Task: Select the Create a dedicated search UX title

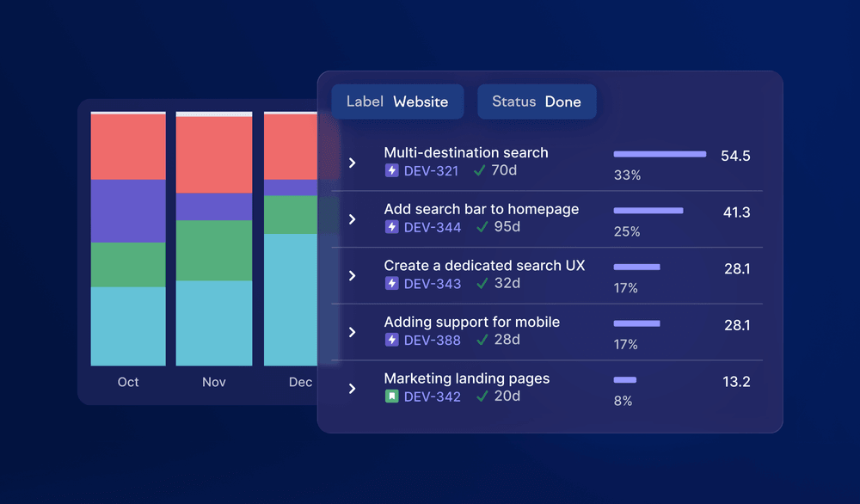Action: point(484,266)
